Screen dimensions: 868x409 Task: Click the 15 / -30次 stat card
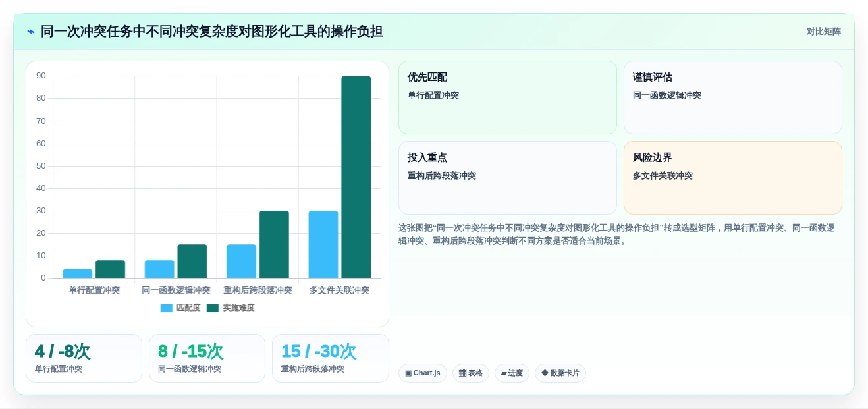(x=331, y=358)
